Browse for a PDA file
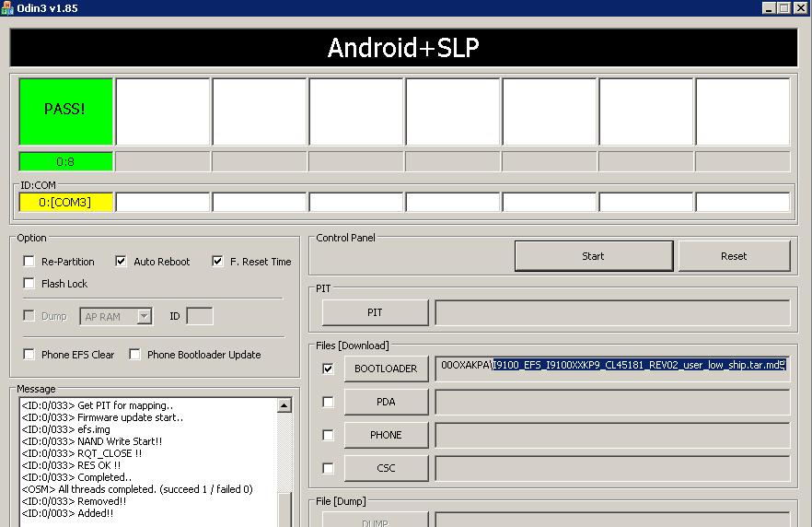The height and width of the screenshot is (527, 812). click(386, 402)
